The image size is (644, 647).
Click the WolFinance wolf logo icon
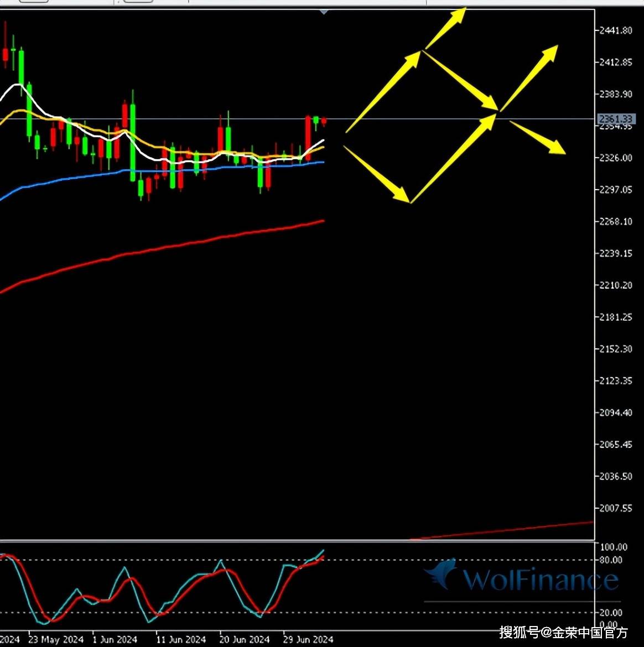point(443,574)
